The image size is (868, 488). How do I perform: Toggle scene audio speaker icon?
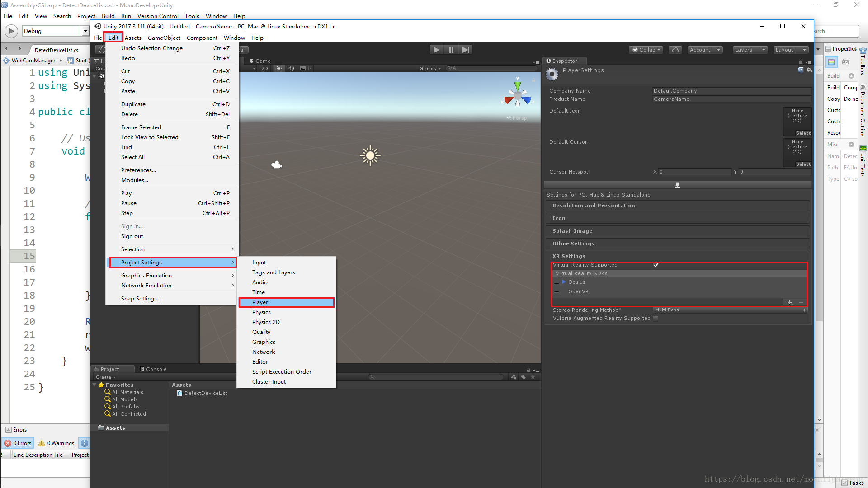coord(291,68)
